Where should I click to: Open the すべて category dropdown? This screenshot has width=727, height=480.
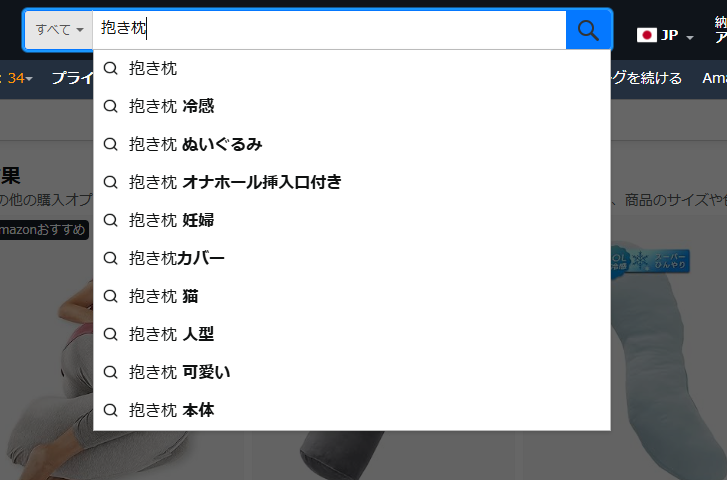[x=59, y=30]
